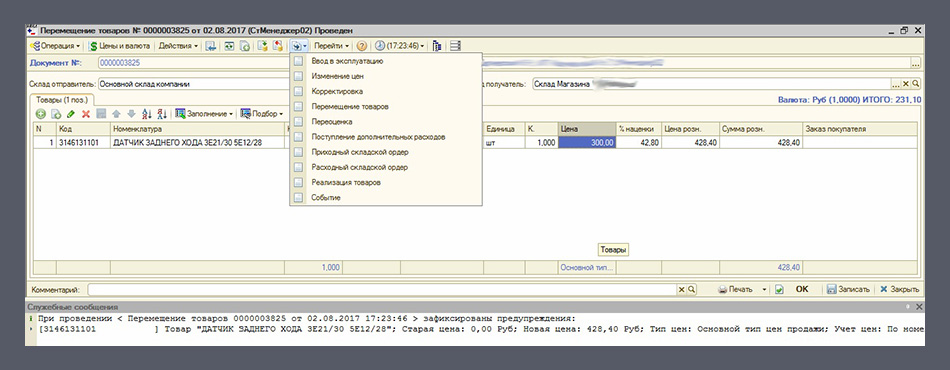950x370 pixels.
Task: Open the Операция dropdown menu
Action: pos(55,45)
